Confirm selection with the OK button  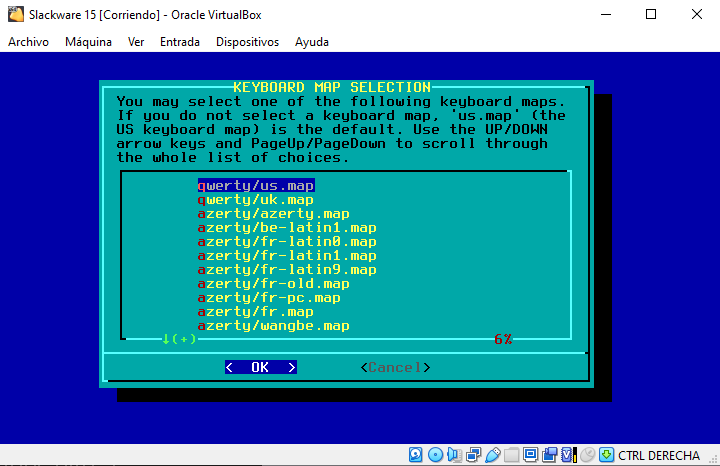(x=261, y=367)
